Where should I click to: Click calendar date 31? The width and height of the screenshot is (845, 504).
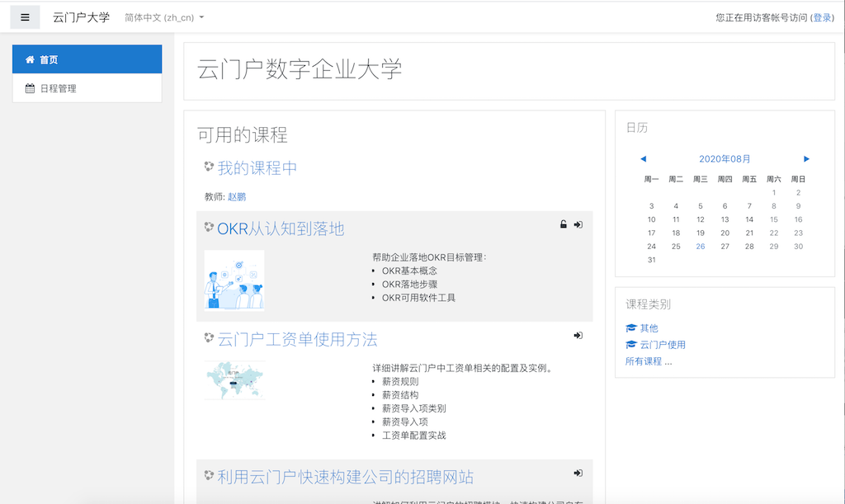pos(652,260)
